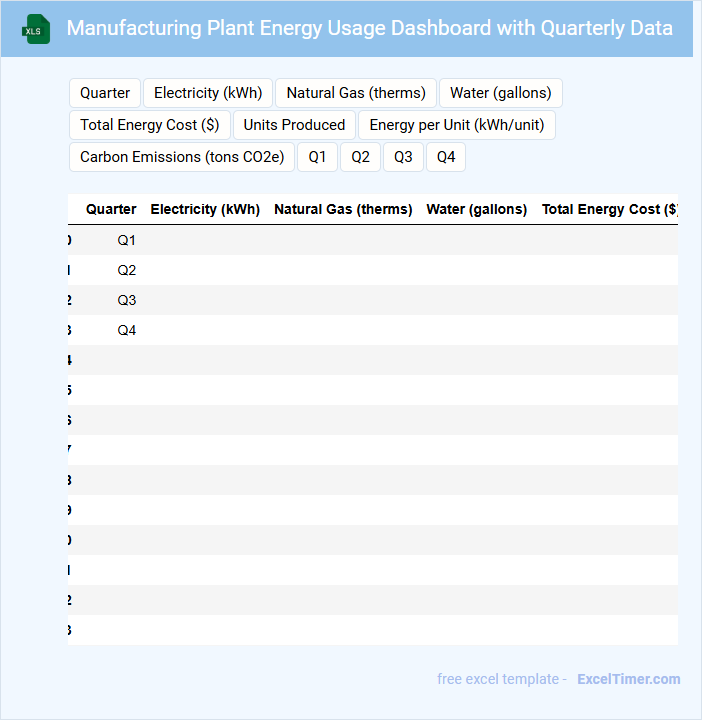Select the Water (gallons) tag
The height and width of the screenshot is (720, 702).
tap(500, 93)
